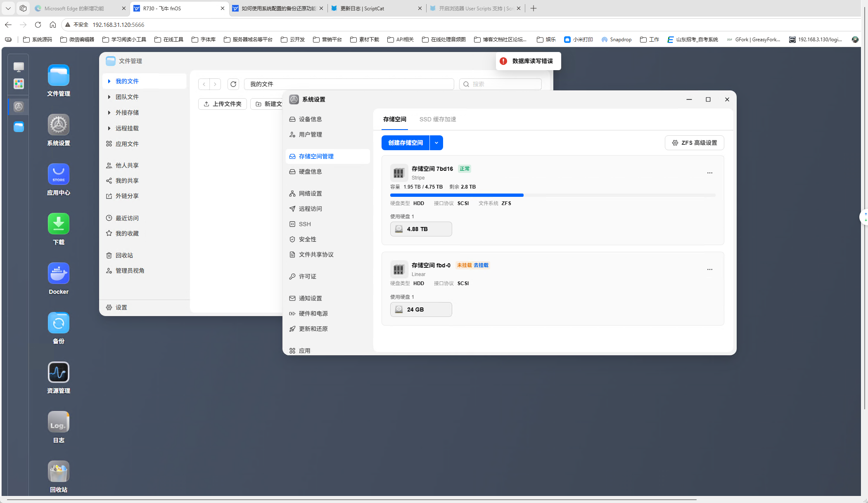Open the 备份 backup app icon
Screen dimensions: 868x503
coord(58,323)
